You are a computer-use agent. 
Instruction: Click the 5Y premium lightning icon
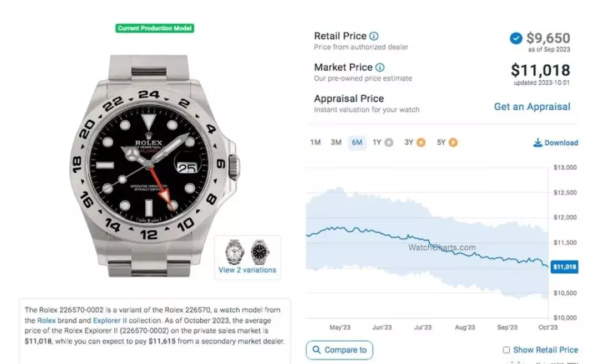click(453, 143)
